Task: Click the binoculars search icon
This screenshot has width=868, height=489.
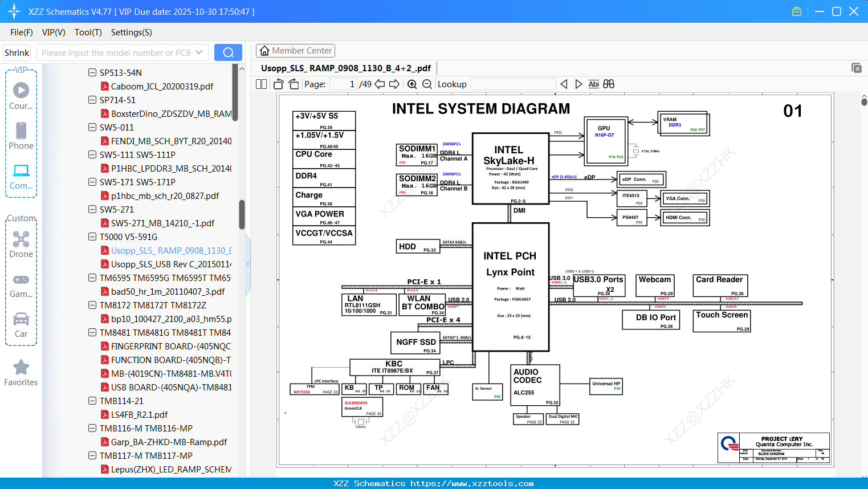Action: click(x=609, y=84)
